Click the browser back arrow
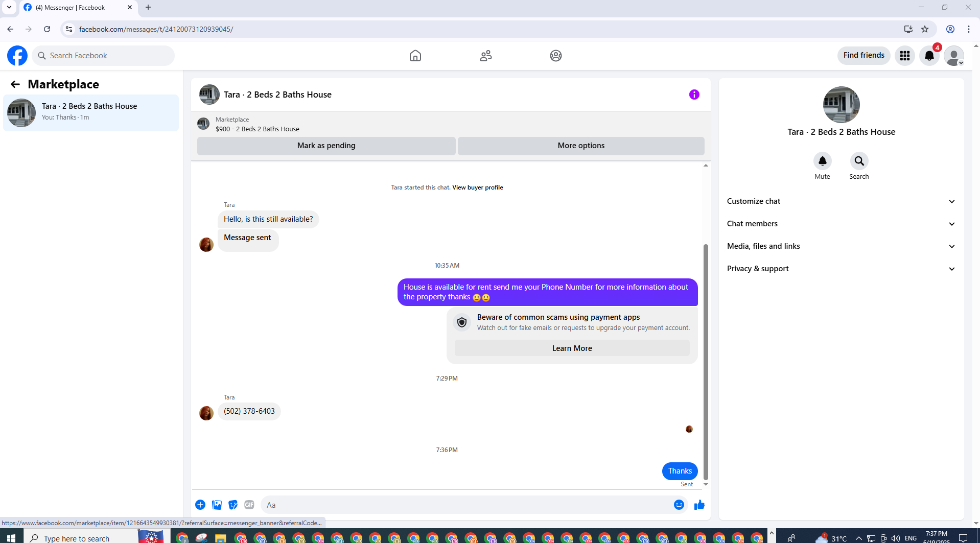980x543 pixels. pyautogui.click(x=10, y=29)
